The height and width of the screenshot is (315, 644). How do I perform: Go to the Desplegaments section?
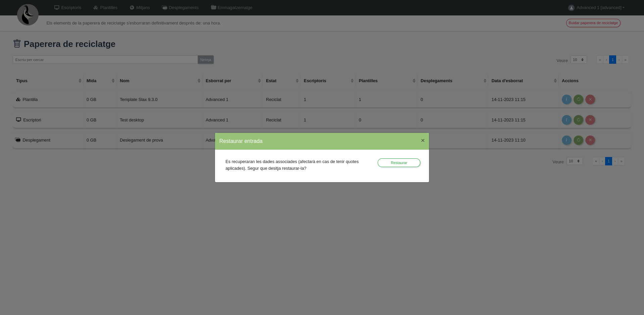point(180,8)
